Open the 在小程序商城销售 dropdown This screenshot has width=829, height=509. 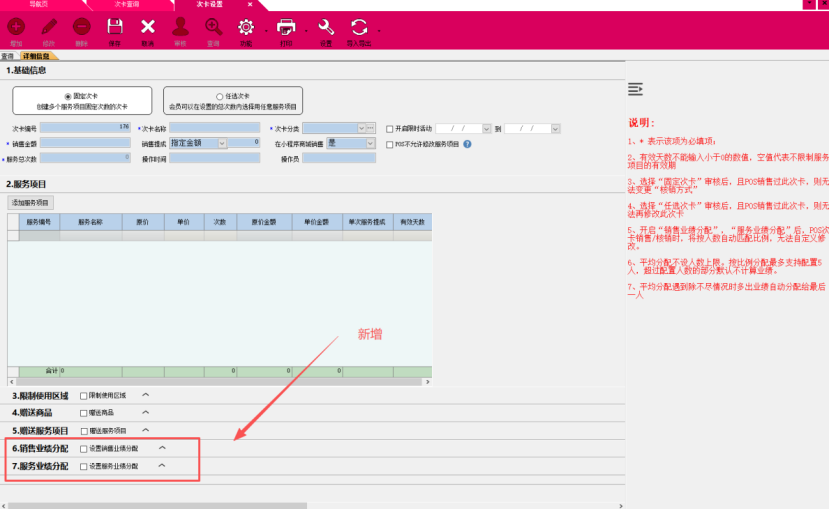pyautogui.click(x=370, y=143)
